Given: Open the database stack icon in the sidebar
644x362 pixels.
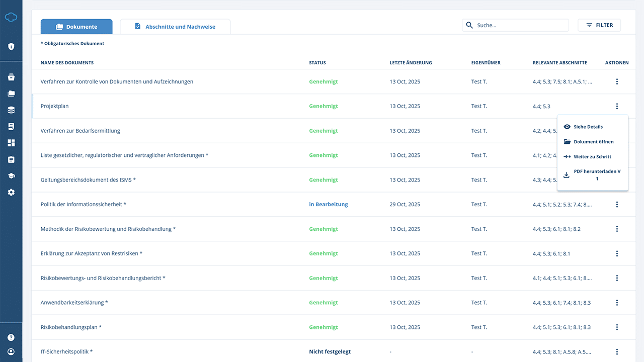Looking at the screenshot, I should (11, 110).
